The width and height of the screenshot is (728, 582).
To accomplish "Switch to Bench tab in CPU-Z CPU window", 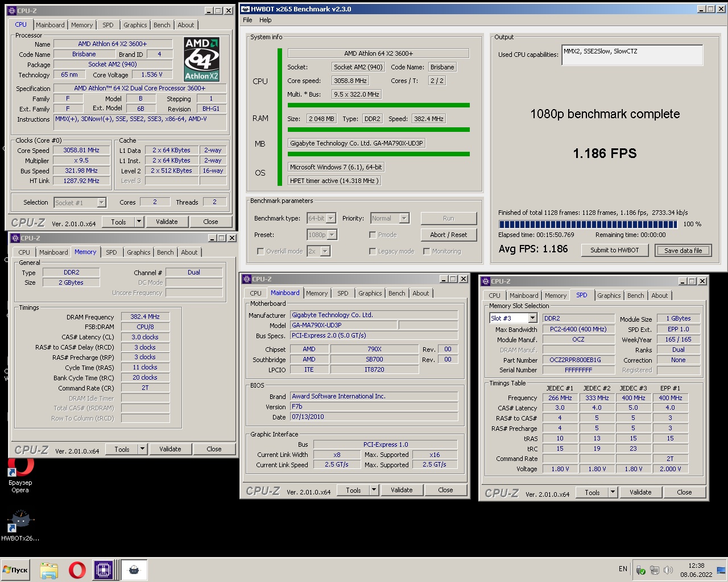I will coord(162,25).
